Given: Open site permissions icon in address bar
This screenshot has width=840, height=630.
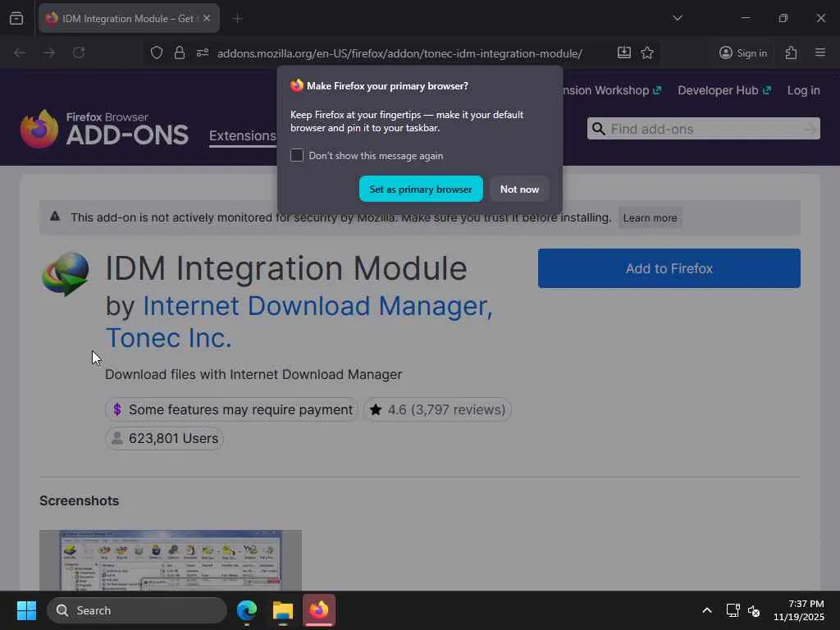Looking at the screenshot, I should click(203, 53).
